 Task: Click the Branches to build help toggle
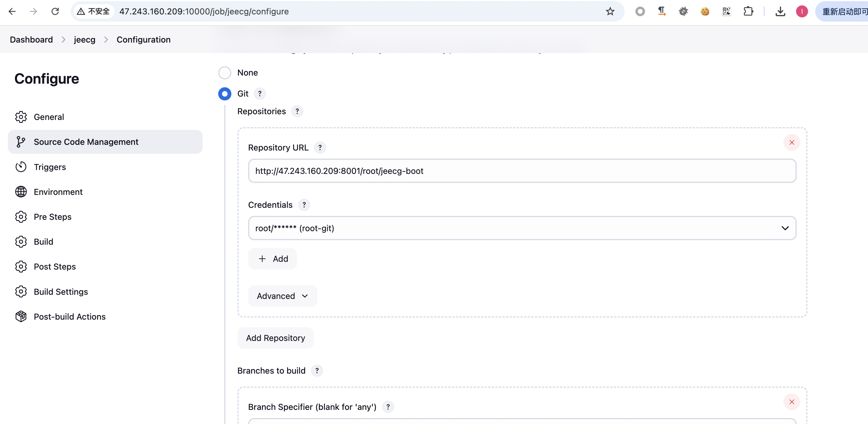tap(317, 370)
